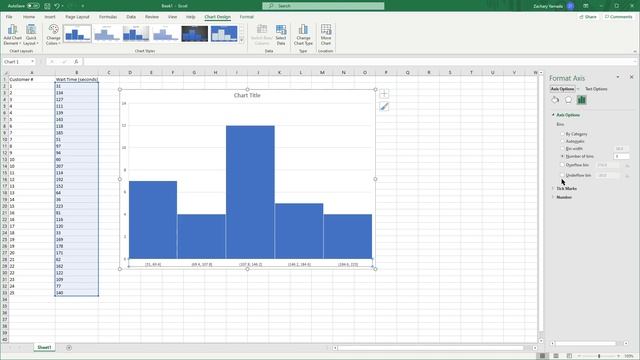Open Axis Options bar chart icon tab
This screenshot has height=360, width=640.
coord(582,100)
